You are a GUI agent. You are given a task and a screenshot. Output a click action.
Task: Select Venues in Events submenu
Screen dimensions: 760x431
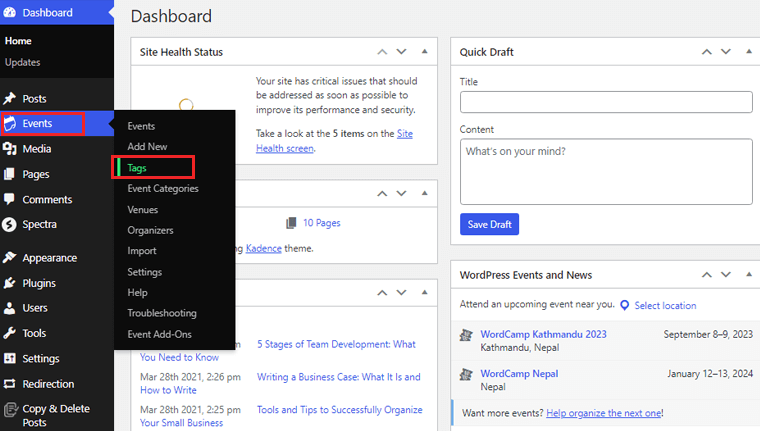[x=142, y=209]
